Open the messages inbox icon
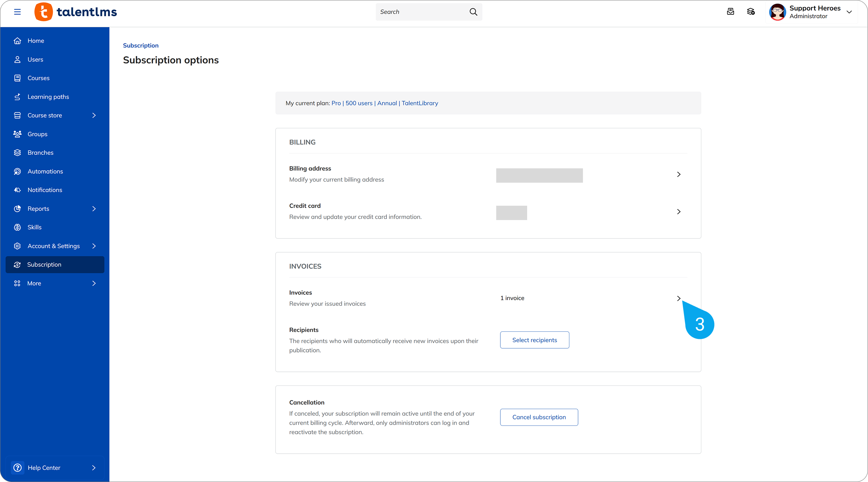Screen dimensions: 868x482 [730, 12]
